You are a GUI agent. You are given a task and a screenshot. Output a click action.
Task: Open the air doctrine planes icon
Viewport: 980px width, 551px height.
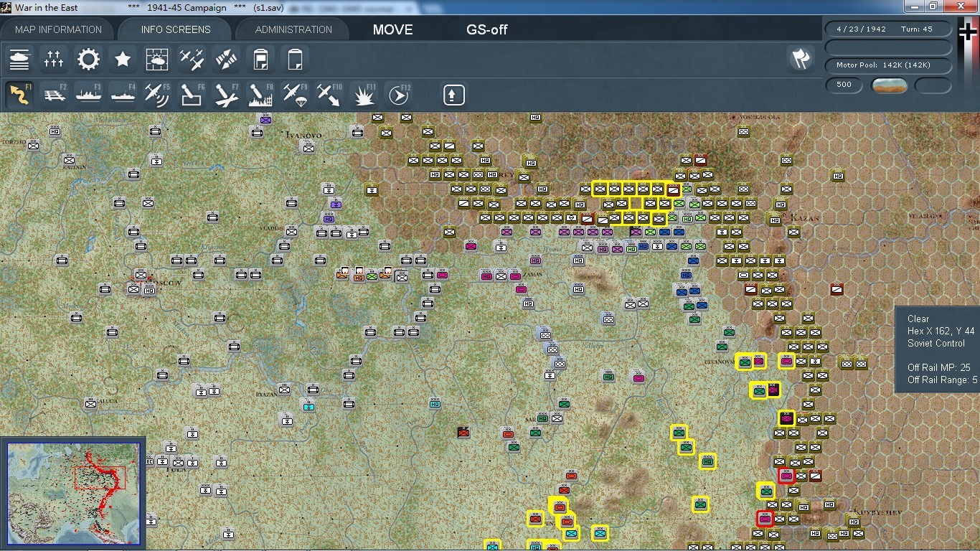192,59
